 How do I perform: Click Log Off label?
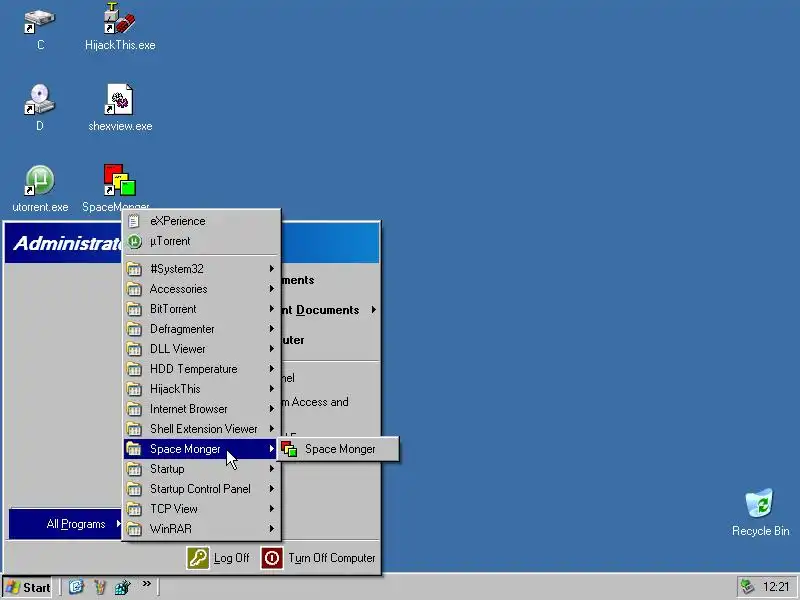[232, 558]
